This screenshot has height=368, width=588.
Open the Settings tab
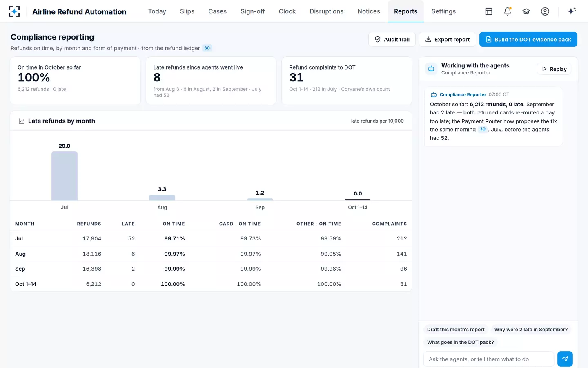pos(443,11)
